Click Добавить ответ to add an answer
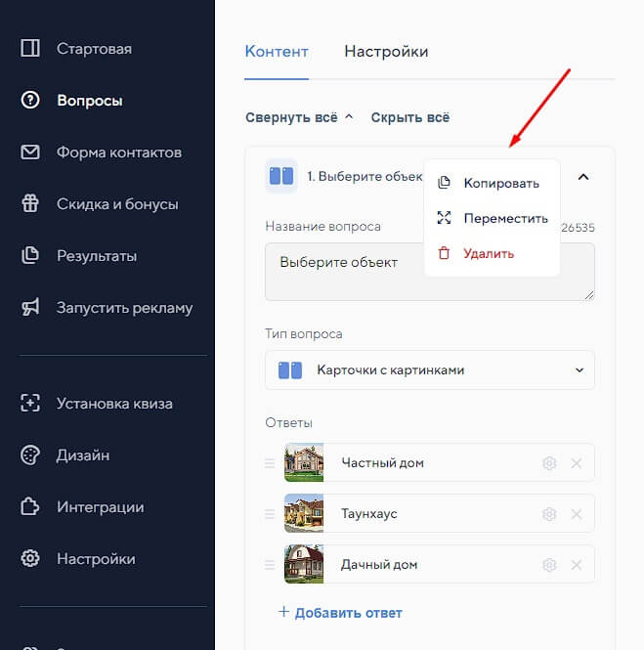The image size is (644, 650). [340, 612]
